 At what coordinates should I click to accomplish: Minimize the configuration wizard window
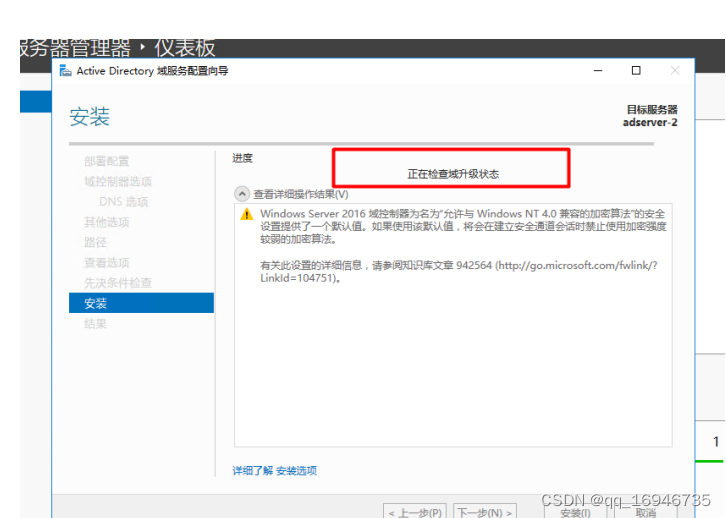[x=598, y=71]
